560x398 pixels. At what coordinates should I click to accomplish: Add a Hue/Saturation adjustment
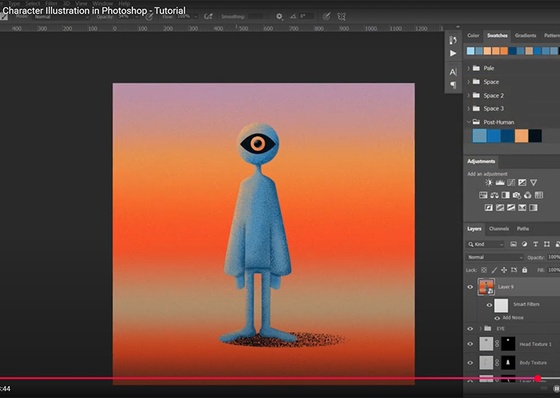coord(483,195)
